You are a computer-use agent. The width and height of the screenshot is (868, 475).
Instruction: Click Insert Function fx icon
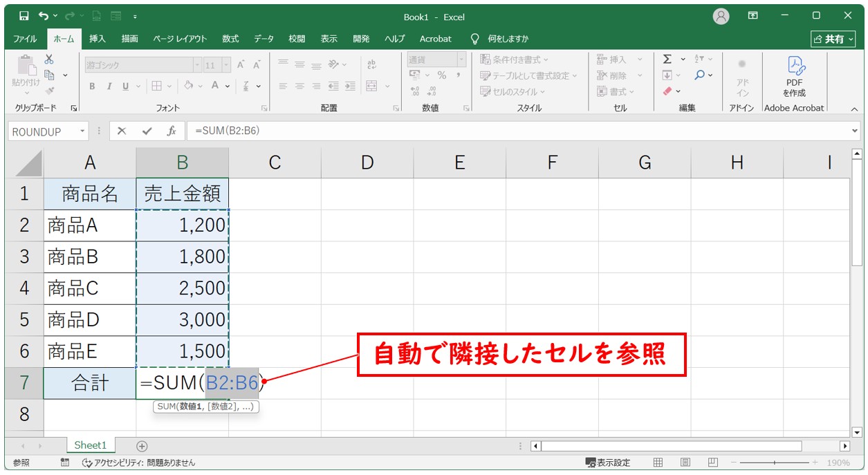(x=171, y=131)
